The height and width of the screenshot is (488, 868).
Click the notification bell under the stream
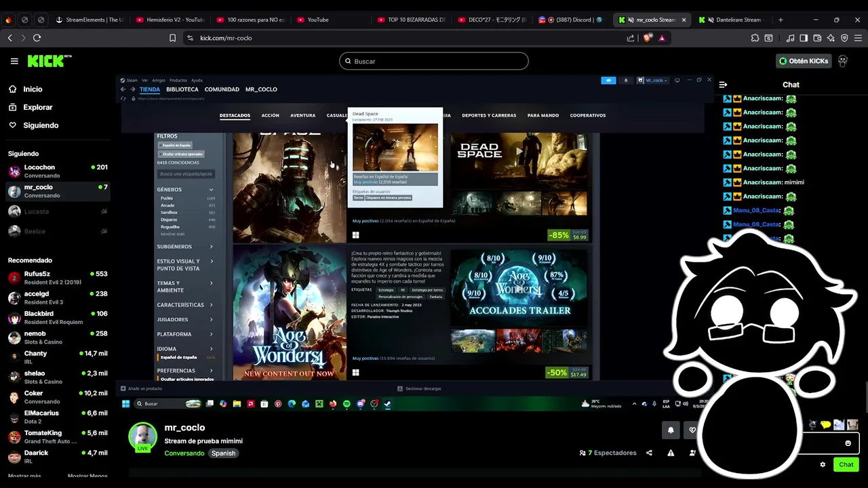point(671,430)
